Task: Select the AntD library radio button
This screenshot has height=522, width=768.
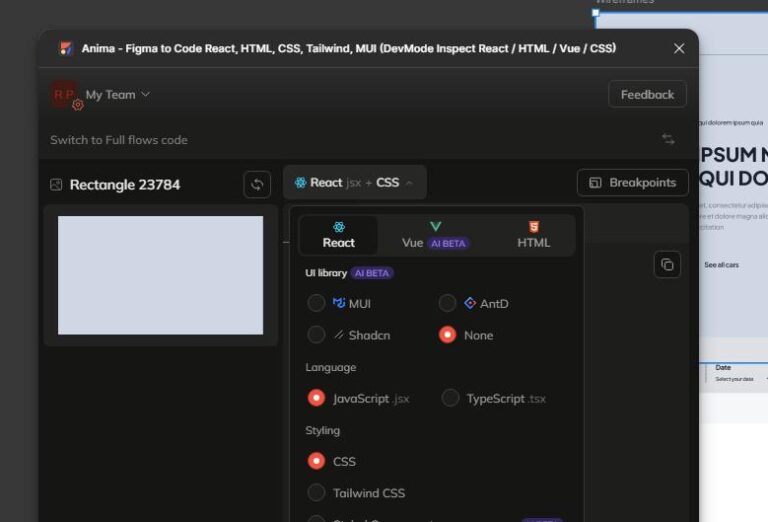Action: pyautogui.click(x=448, y=303)
